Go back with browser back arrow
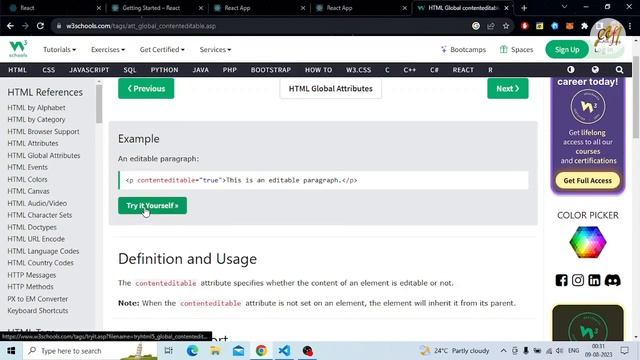 pos(10,26)
